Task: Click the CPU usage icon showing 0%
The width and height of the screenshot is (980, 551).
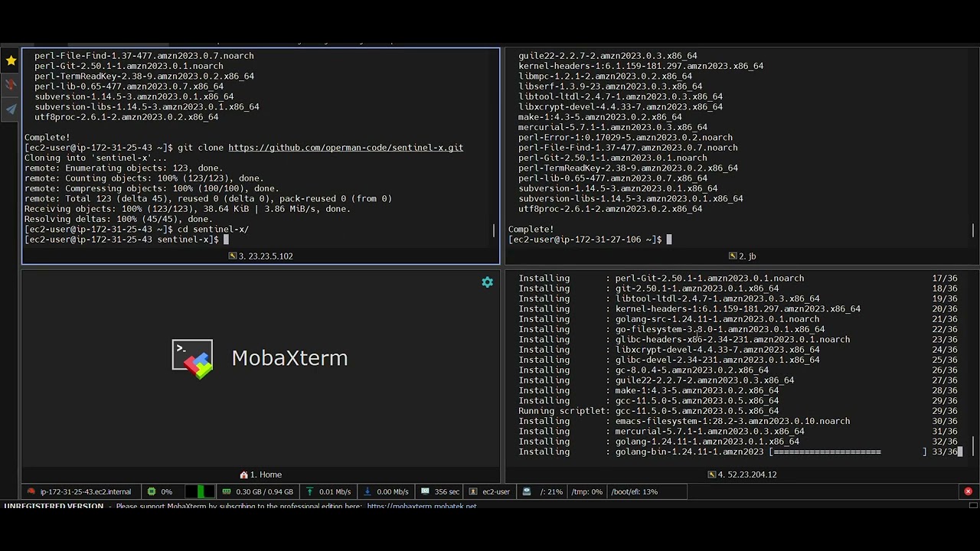Action: (152, 491)
